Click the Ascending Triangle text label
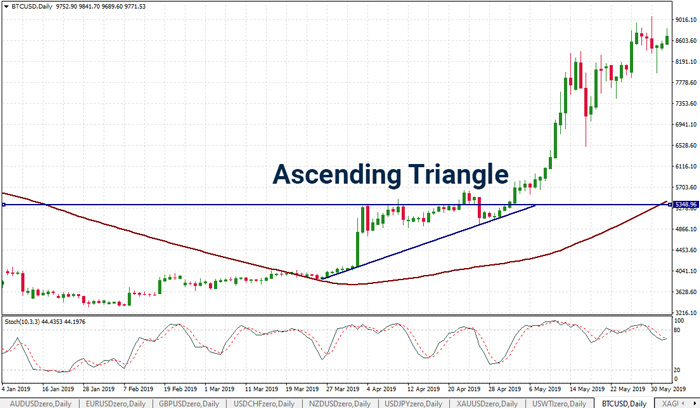 (x=391, y=174)
